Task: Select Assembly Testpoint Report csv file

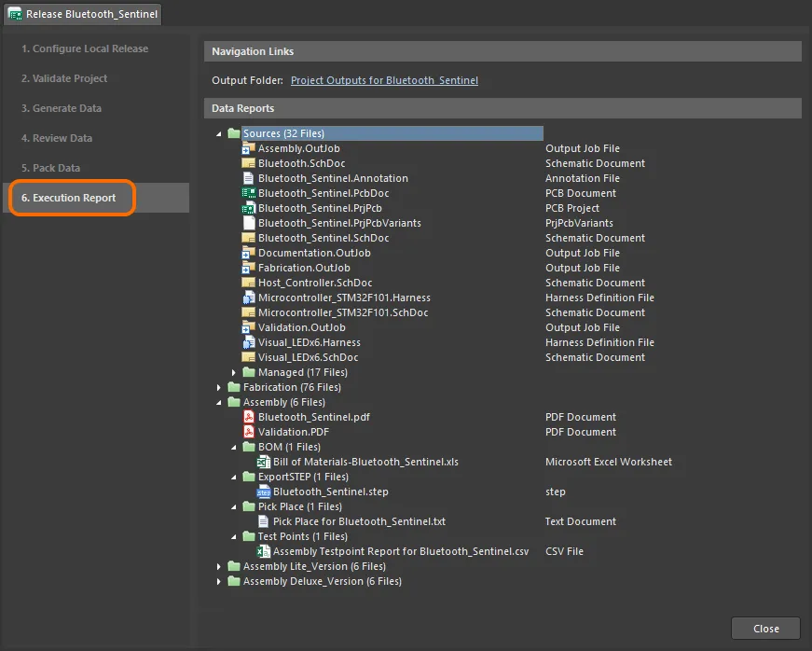Action: (x=400, y=551)
